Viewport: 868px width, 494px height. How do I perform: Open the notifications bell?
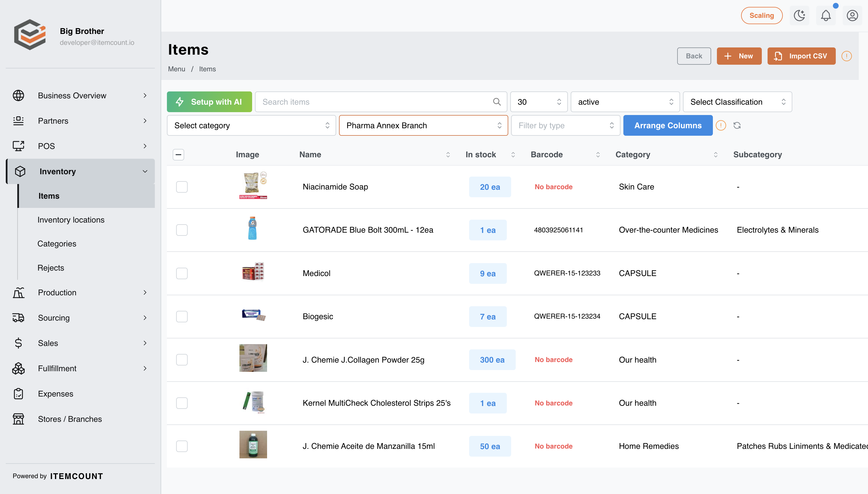coord(826,16)
